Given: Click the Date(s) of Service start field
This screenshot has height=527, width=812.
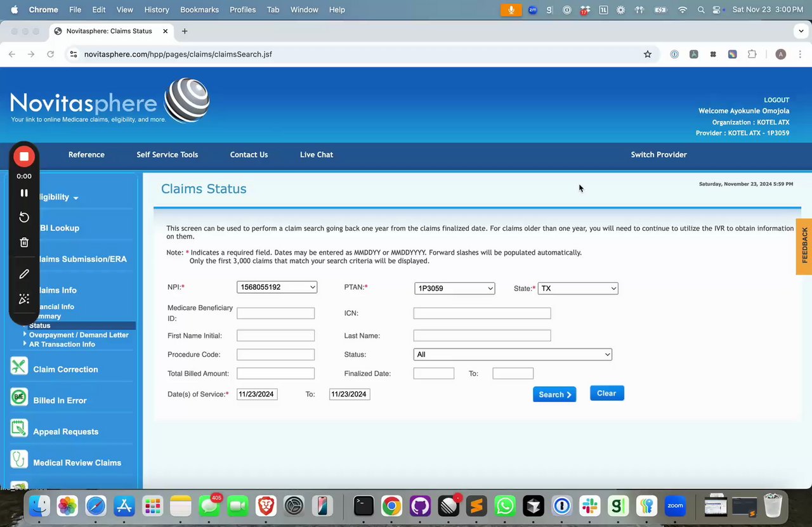Looking at the screenshot, I should pos(257,394).
